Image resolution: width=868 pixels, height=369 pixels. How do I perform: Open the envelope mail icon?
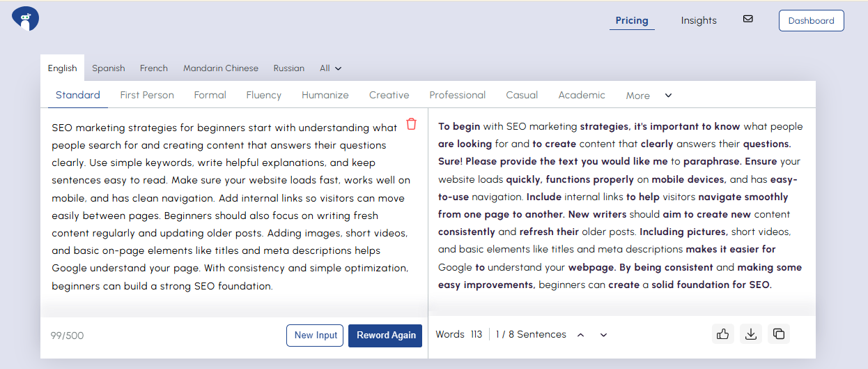pos(747,20)
